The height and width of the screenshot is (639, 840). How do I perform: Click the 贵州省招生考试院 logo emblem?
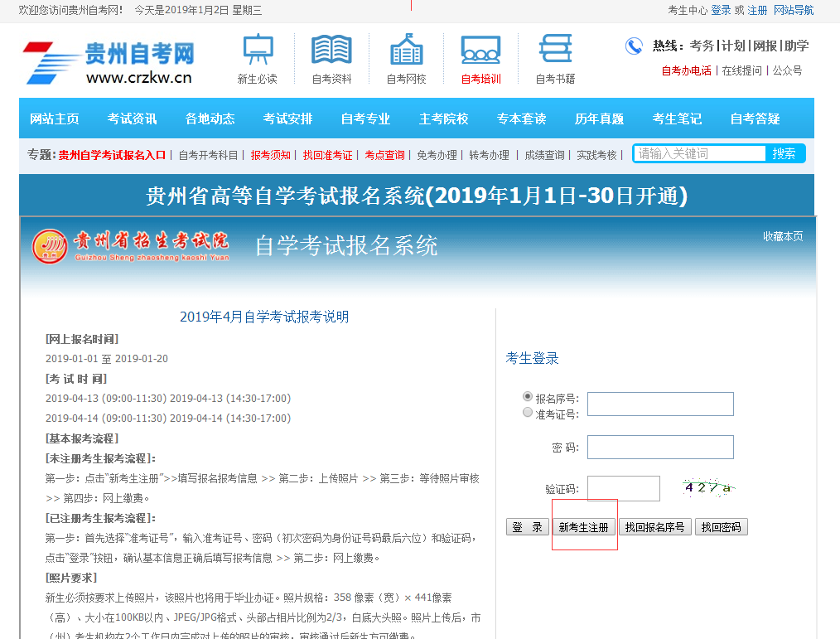(50, 245)
